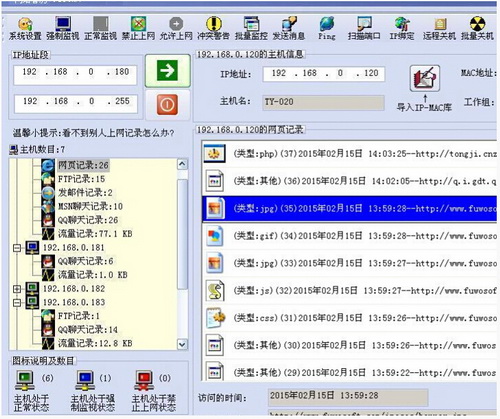
Task: Open the 扫描端口 port scanner
Action: pyautogui.click(x=364, y=28)
